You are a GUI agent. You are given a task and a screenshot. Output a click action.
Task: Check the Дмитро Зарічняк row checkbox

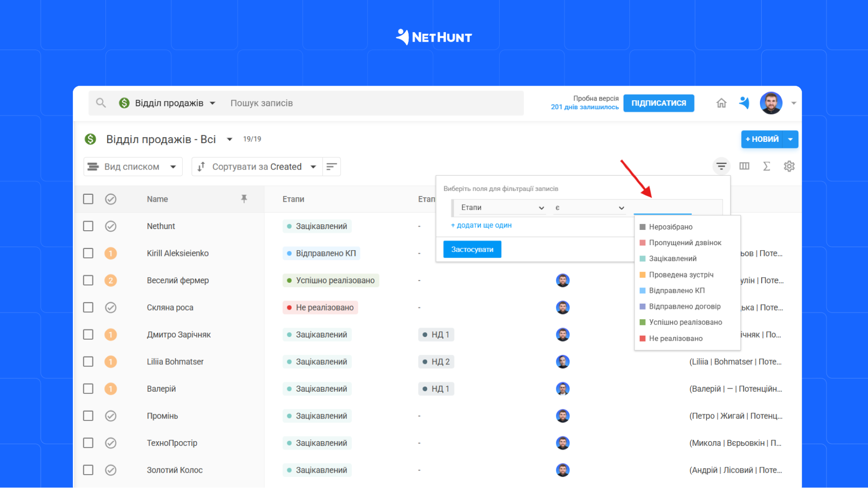[88, 334]
